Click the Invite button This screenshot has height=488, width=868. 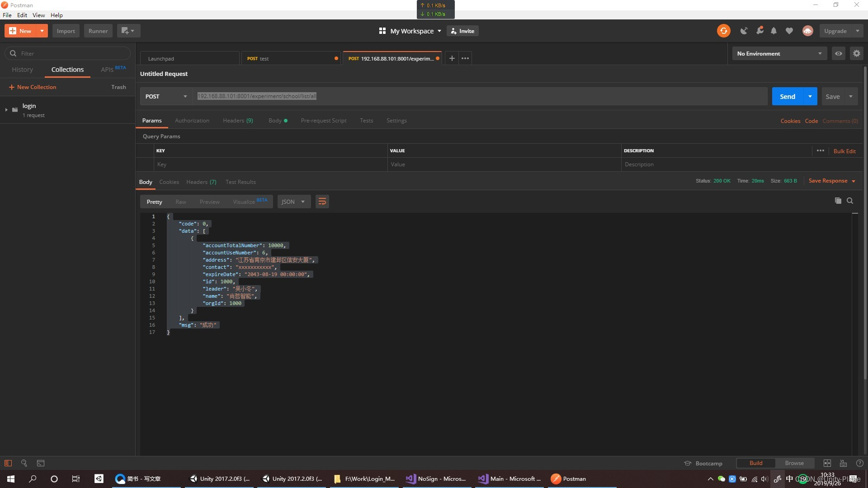(462, 31)
